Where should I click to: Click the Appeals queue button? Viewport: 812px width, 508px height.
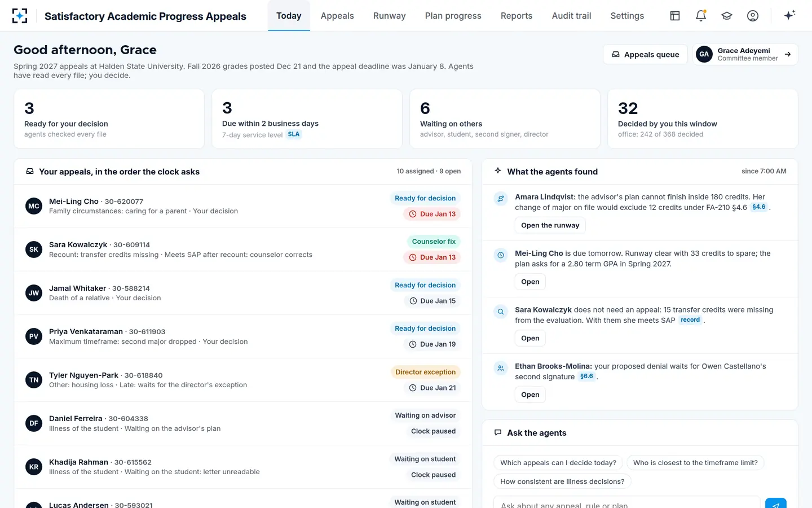(x=645, y=54)
